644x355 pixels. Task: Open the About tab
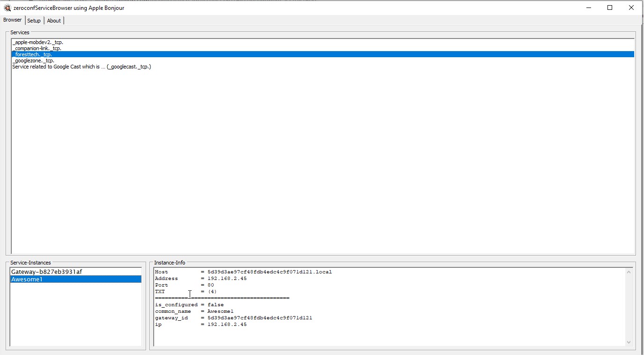[54, 20]
